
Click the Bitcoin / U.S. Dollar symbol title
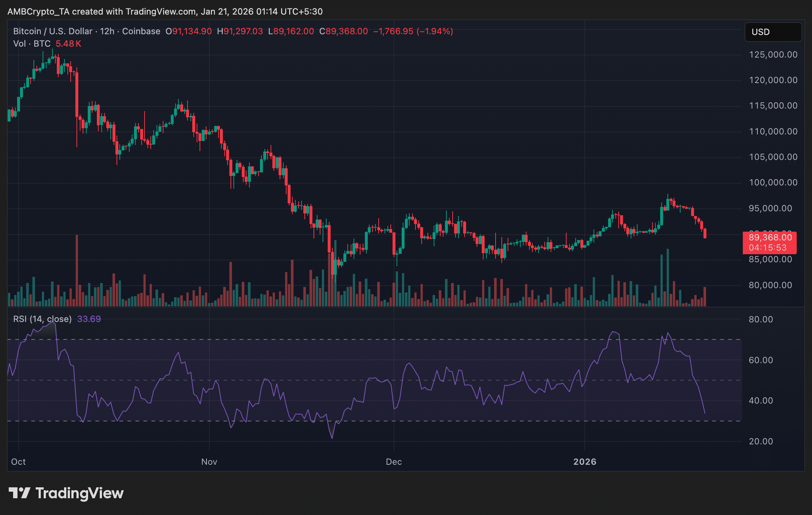[x=52, y=31]
